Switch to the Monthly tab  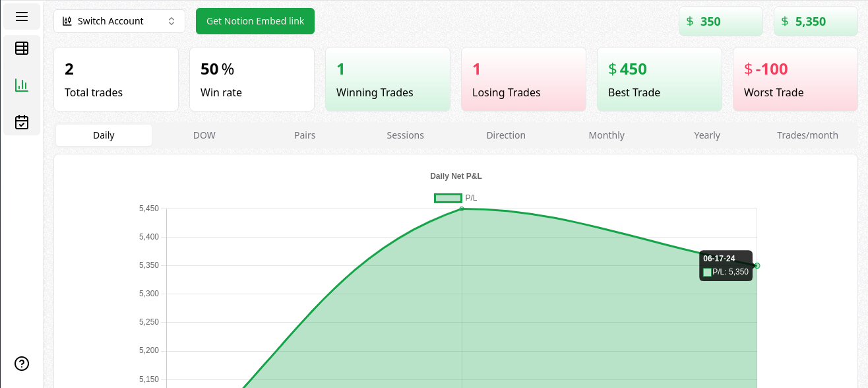tap(607, 135)
